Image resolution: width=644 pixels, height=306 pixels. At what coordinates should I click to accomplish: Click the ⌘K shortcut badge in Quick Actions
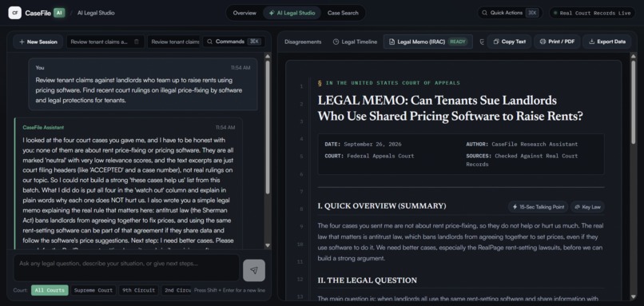pos(532,13)
